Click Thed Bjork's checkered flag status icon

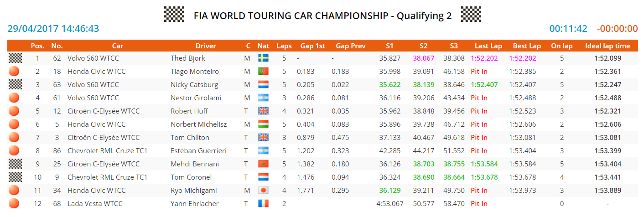click(x=15, y=58)
